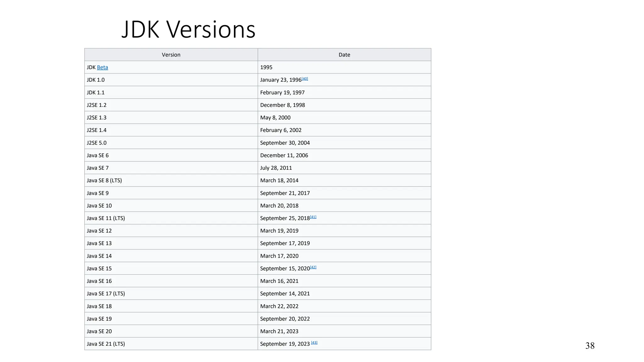644x362 pixels.
Task: Select the J2SE 5.0 cell
Action: pyautogui.click(x=171, y=143)
